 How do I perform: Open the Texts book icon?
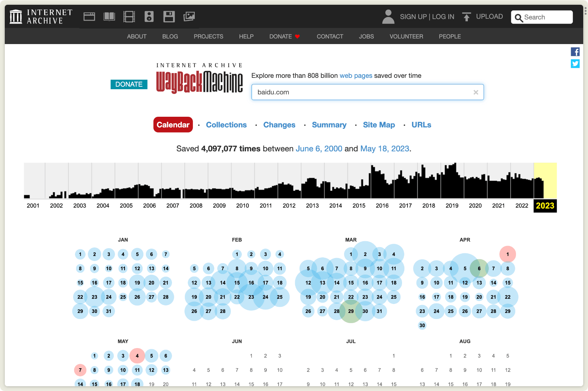point(109,17)
